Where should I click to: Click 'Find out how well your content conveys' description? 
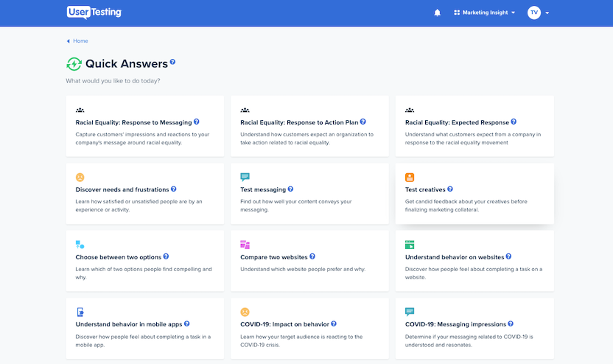(x=296, y=206)
